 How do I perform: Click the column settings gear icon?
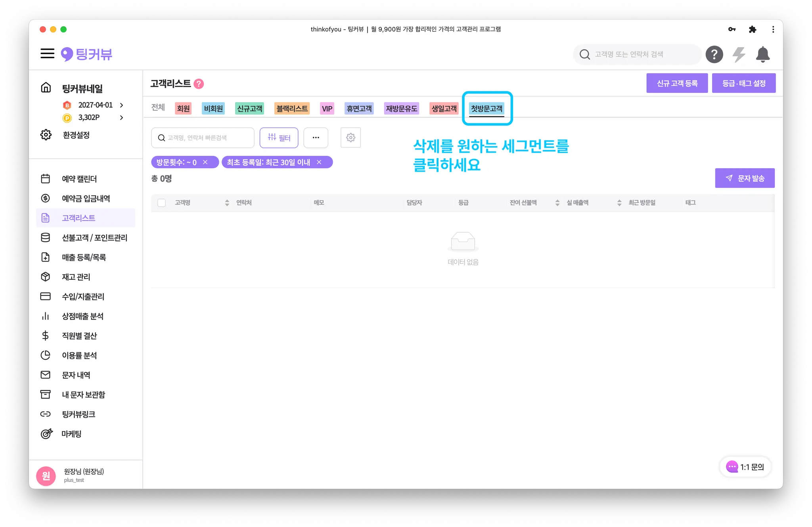(350, 138)
